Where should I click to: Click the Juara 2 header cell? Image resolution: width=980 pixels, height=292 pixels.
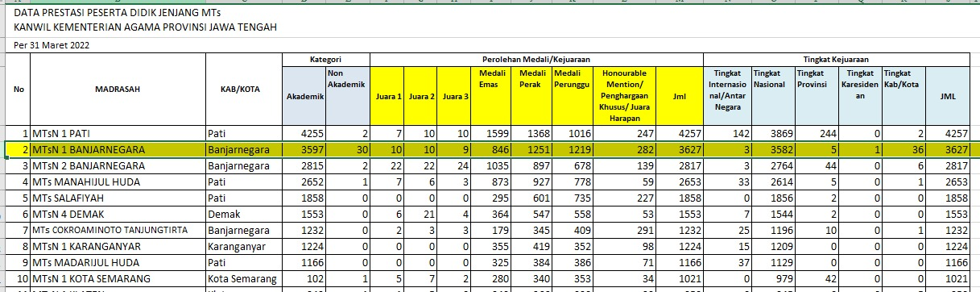click(422, 97)
